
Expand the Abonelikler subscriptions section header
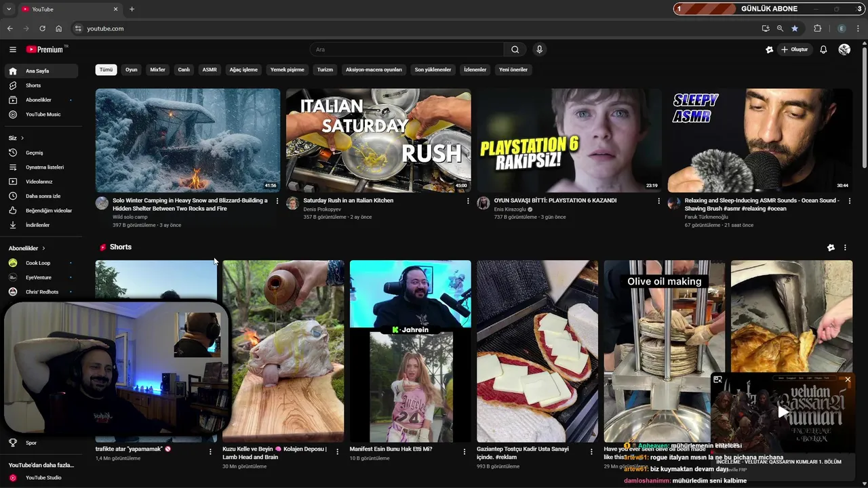pos(27,248)
